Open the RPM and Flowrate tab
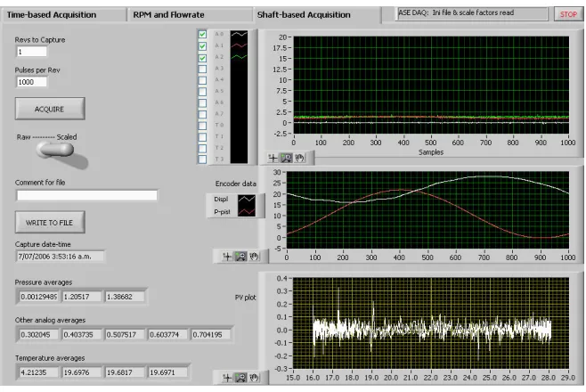586x392 pixels. pos(190,15)
